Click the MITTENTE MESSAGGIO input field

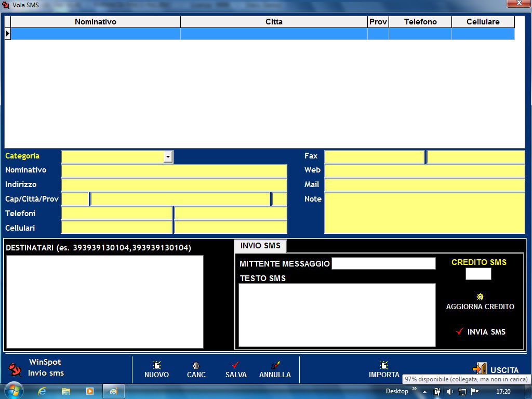383,263
